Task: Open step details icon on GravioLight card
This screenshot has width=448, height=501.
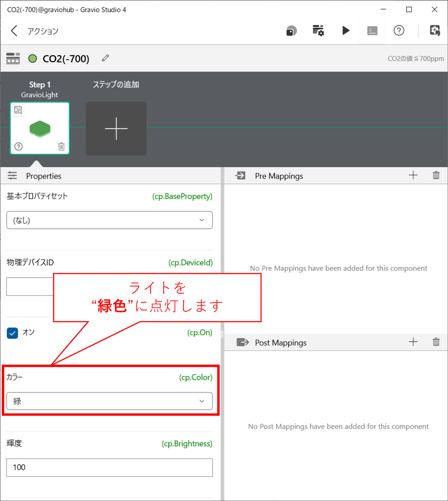Action: (x=18, y=110)
